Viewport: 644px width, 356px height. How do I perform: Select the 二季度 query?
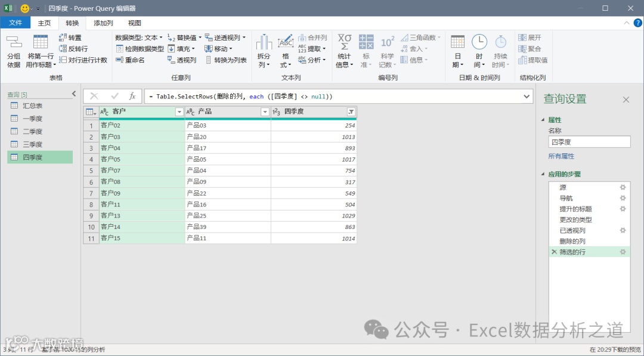coord(40,131)
